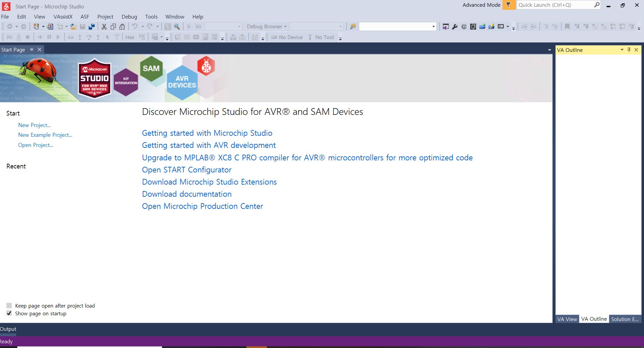Click Download documentation link
This screenshot has width=644, height=348.
point(187,194)
